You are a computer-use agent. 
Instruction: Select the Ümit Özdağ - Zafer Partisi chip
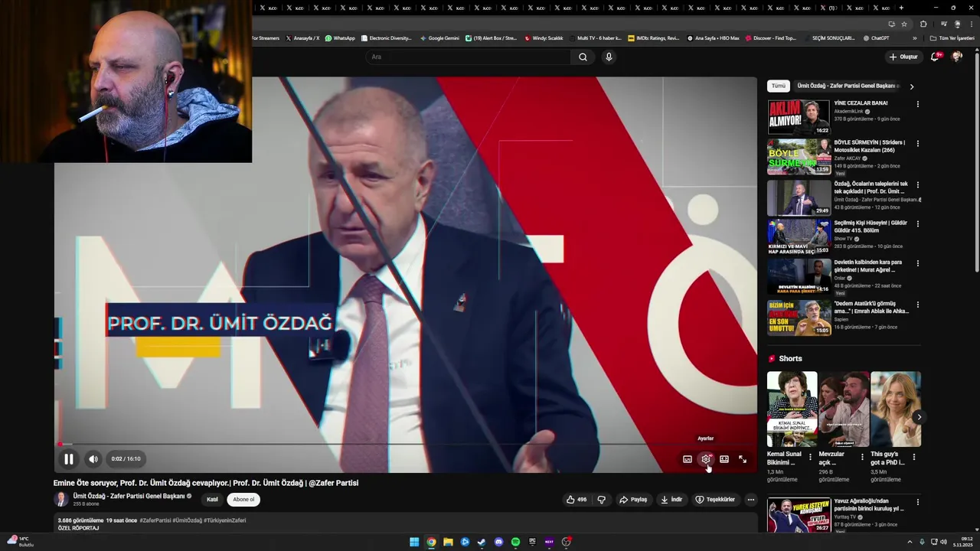848,86
